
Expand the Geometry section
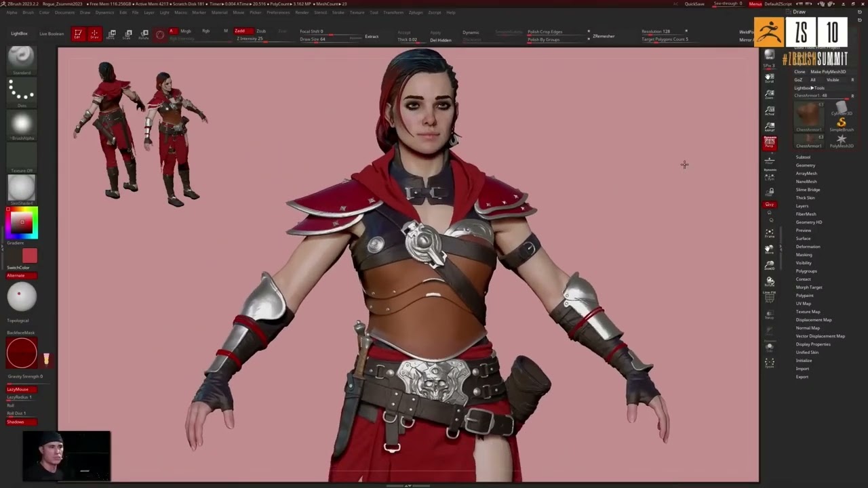click(806, 165)
